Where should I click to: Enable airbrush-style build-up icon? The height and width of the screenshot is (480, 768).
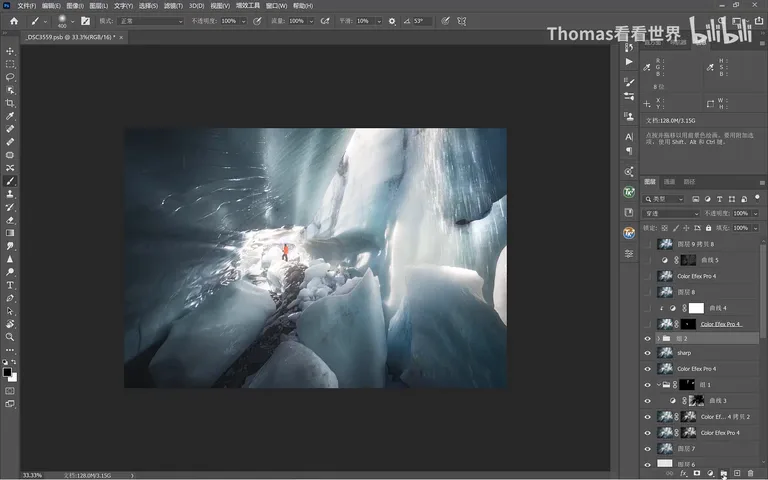coord(325,21)
